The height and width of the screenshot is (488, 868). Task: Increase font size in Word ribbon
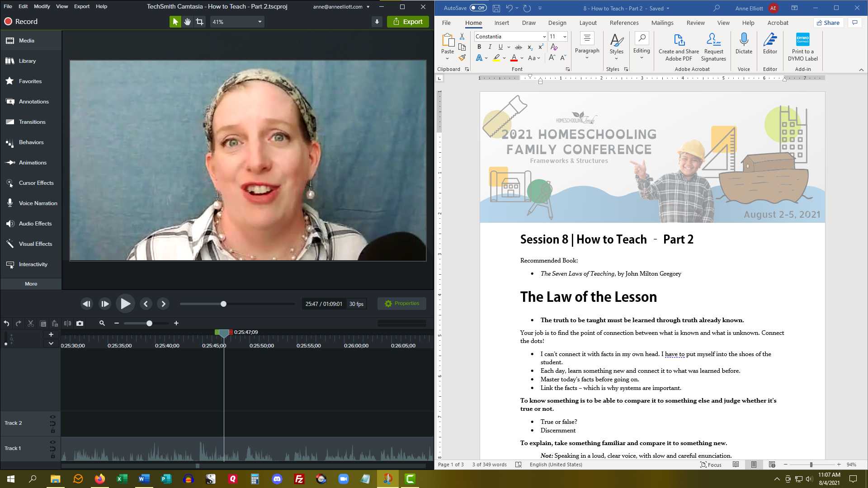(x=552, y=58)
